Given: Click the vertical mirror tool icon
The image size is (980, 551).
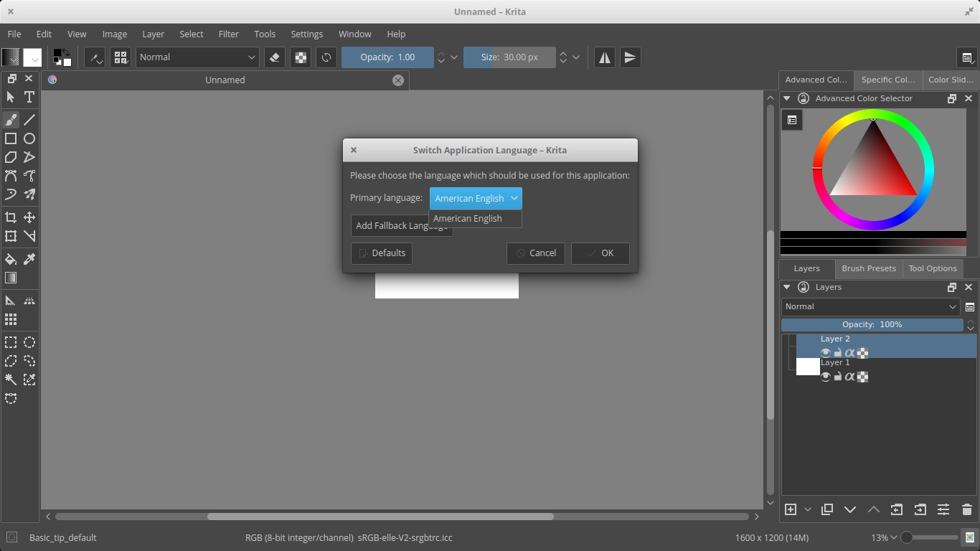Looking at the screenshot, I should [x=630, y=57].
